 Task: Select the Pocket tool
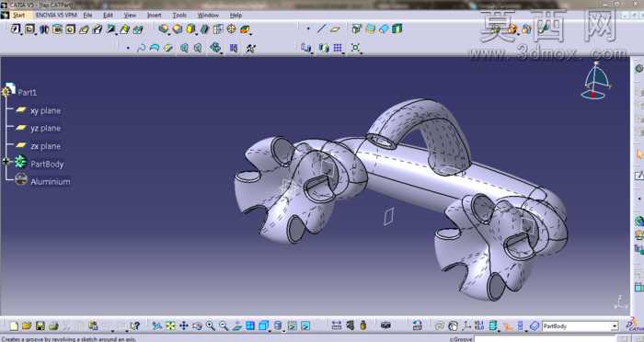(29, 29)
